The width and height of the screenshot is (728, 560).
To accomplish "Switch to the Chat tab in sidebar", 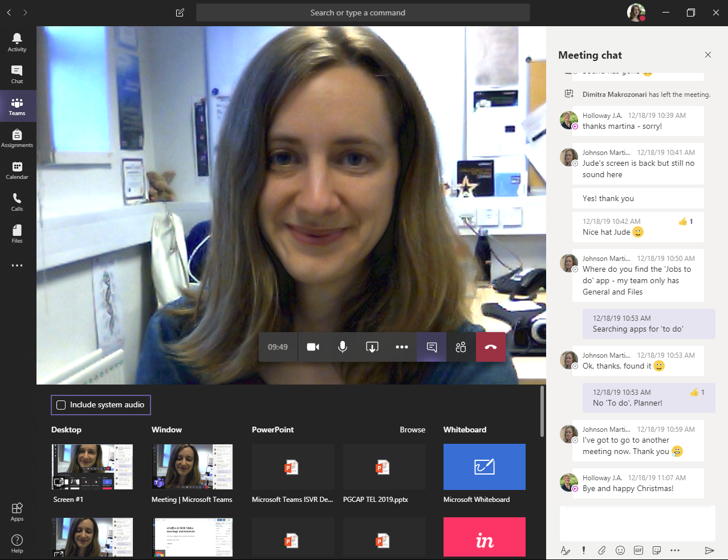I will point(17,74).
